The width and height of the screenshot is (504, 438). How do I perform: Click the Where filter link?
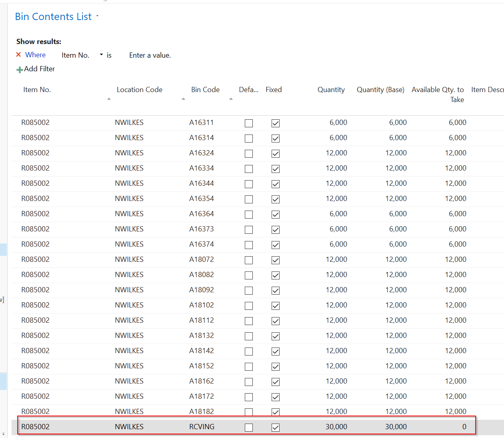(x=35, y=55)
